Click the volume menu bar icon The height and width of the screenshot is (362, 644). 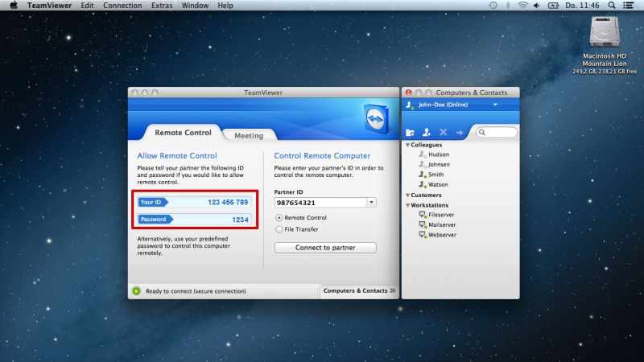tap(536, 6)
